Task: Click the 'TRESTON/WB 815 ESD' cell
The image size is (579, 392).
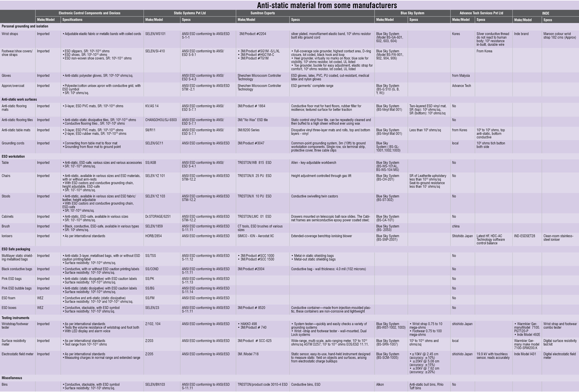Action: click(x=255, y=162)
